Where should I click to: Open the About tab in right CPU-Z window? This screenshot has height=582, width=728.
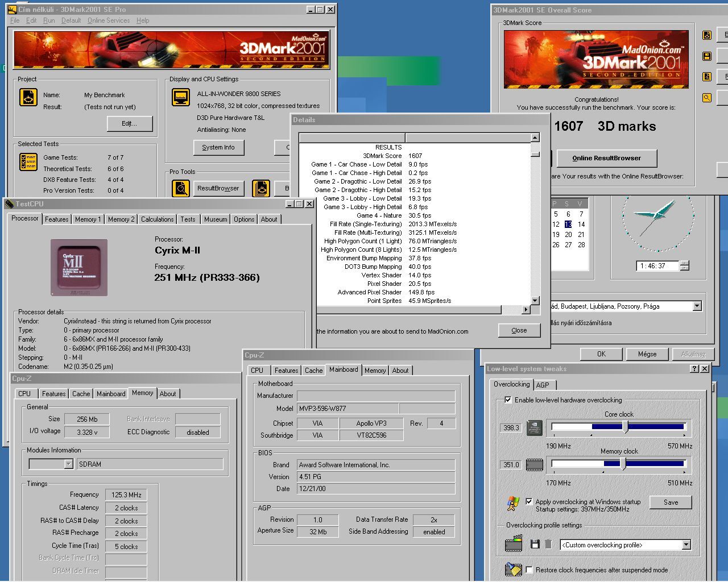click(x=400, y=371)
